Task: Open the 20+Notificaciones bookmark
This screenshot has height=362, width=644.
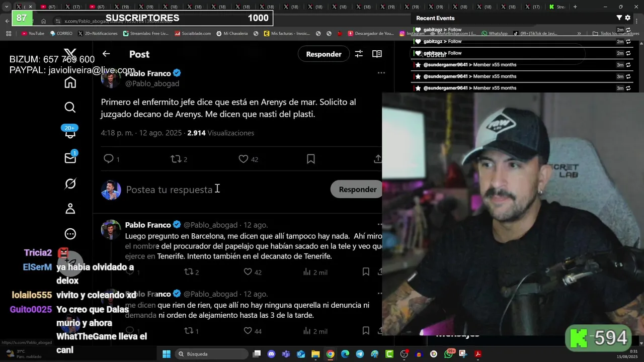Action: click(98, 34)
